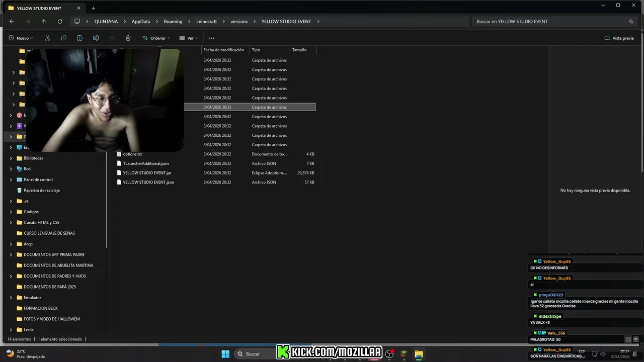
Task: Click the monitor icon in address bar
Action: 77,21
